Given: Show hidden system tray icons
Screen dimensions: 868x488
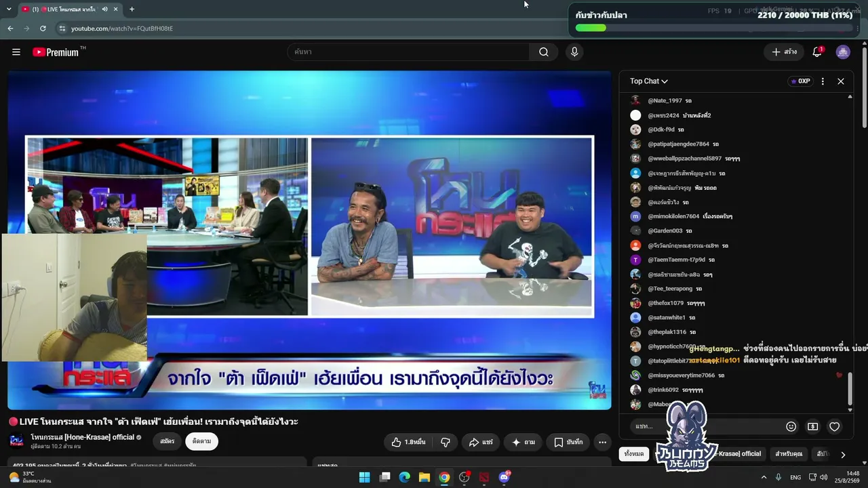Looking at the screenshot, I should pos(764,477).
